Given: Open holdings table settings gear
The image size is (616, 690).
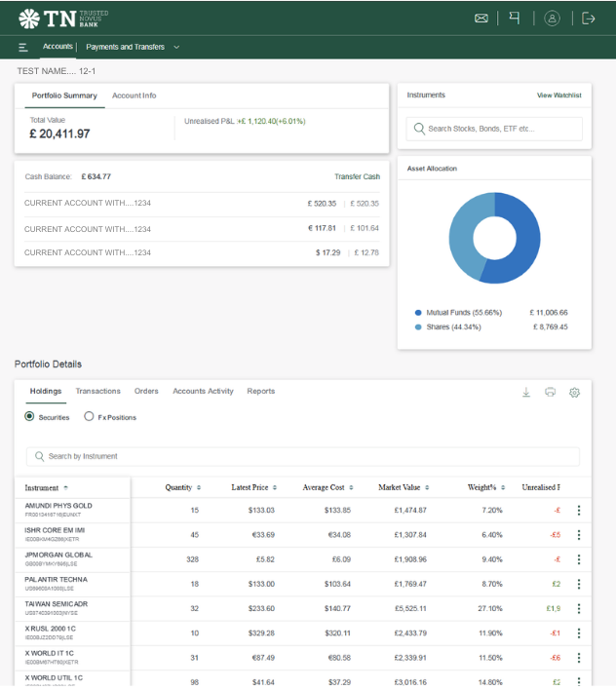Looking at the screenshot, I should point(574,392).
